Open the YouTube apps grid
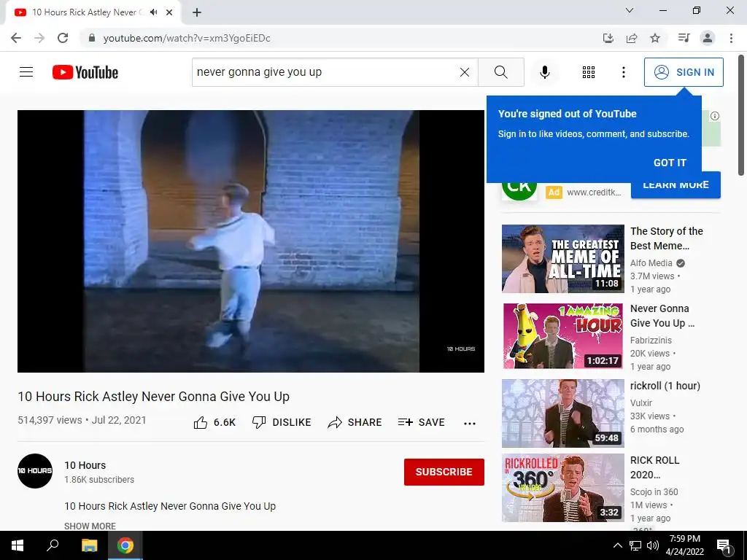Viewport: 747px width, 560px height. click(589, 72)
